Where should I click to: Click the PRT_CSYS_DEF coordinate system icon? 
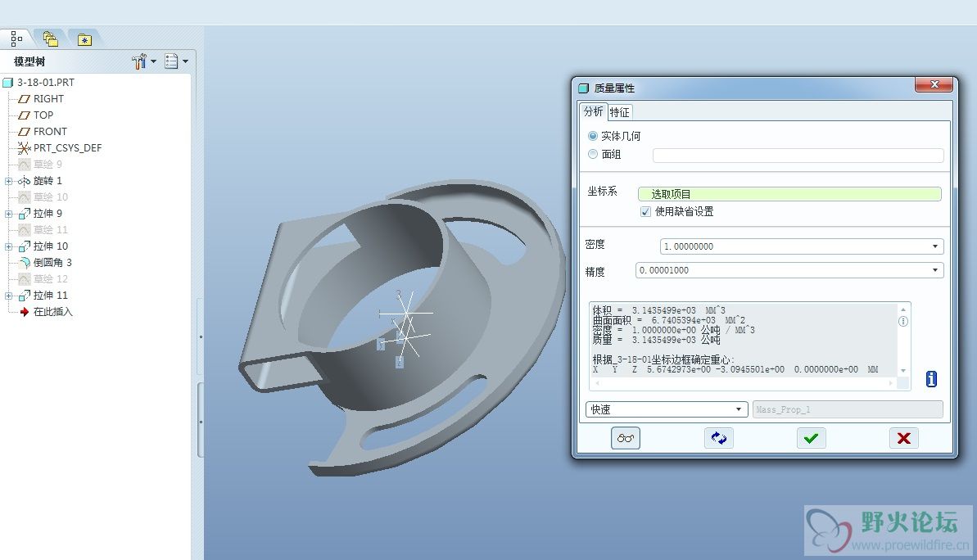(x=25, y=148)
